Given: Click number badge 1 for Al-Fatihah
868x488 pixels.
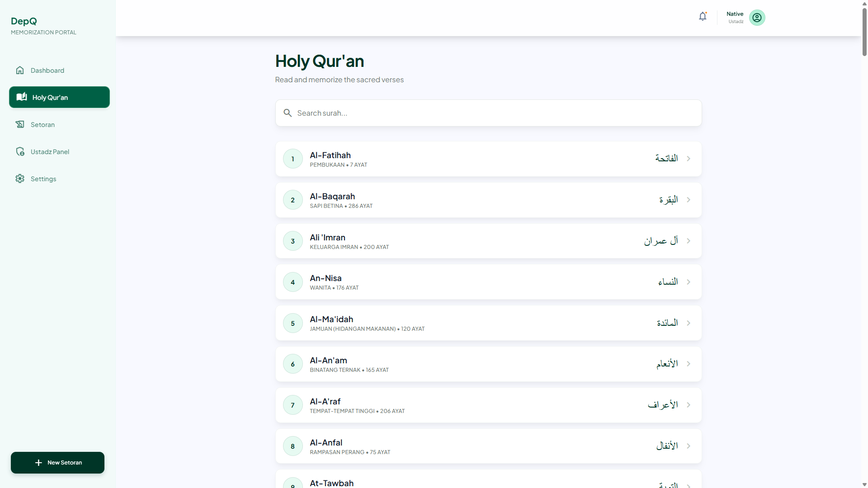Looking at the screenshot, I should click(293, 159).
